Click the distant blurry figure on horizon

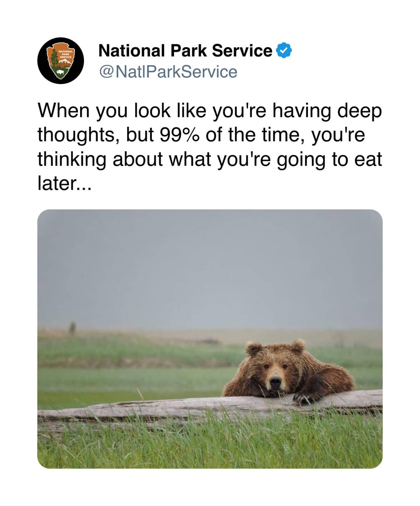pos(72,328)
